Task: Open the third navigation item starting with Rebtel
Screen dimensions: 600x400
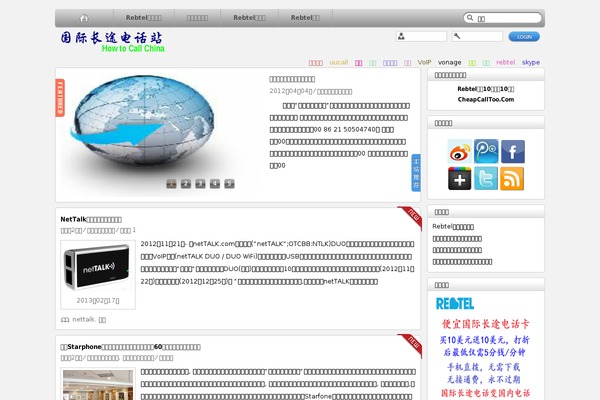Action: [x=249, y=18]
